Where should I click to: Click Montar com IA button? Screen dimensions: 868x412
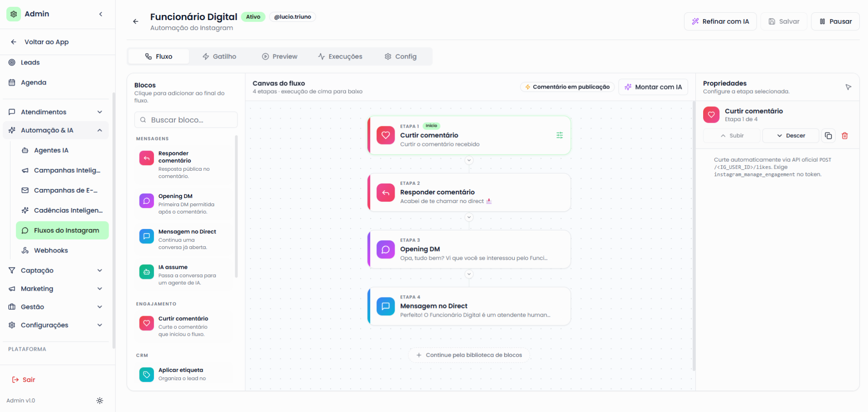tap(653, 87)
